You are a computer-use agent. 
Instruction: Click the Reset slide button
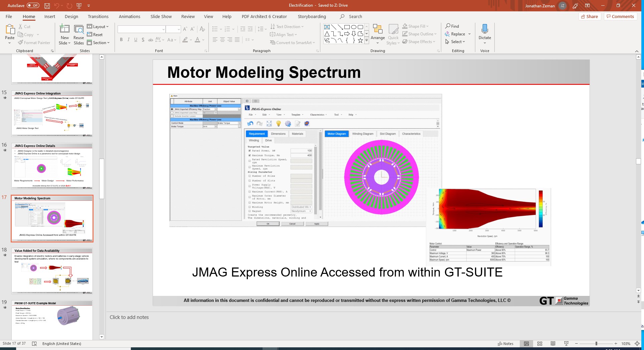coord(95,35)
